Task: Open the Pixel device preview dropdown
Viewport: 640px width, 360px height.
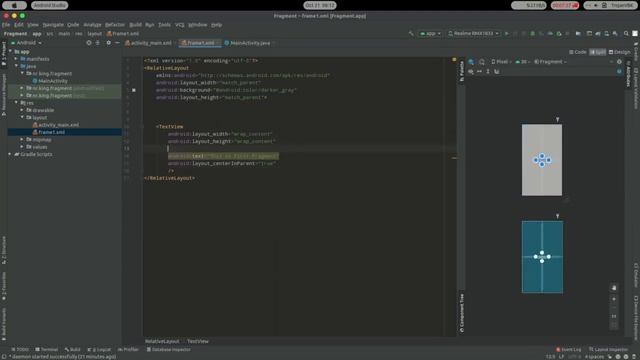Action: (501, 62)
